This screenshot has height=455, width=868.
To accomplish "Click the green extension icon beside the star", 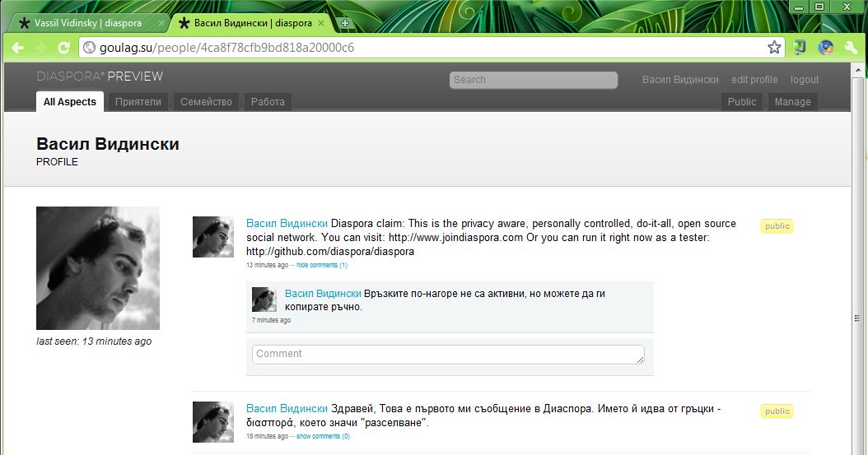I will pos(799,48).
